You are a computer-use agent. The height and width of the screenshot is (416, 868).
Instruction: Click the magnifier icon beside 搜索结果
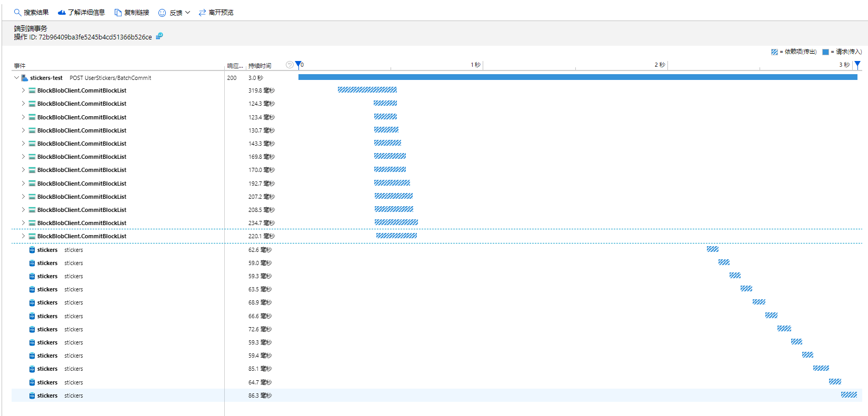(x=17, y=12)
